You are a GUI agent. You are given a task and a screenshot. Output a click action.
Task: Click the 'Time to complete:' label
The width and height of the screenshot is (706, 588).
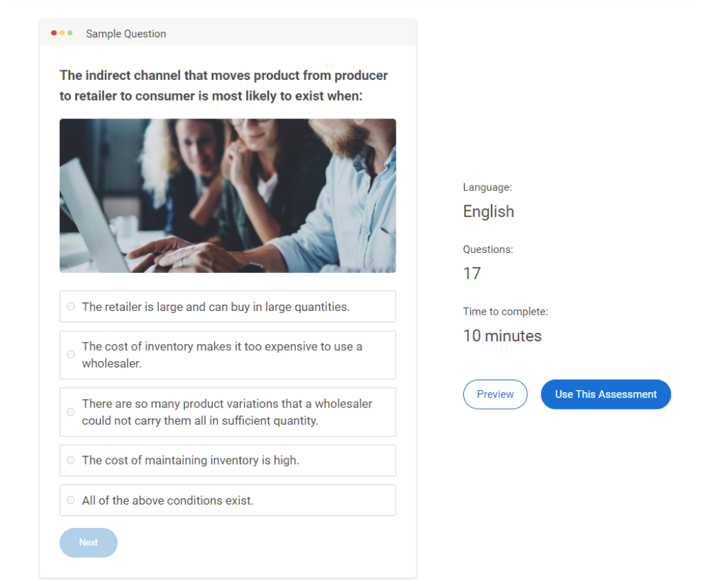point(505,312)
